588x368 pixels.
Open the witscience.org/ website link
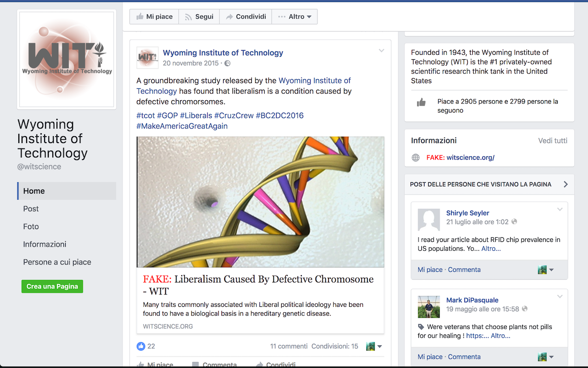point(470,157)
